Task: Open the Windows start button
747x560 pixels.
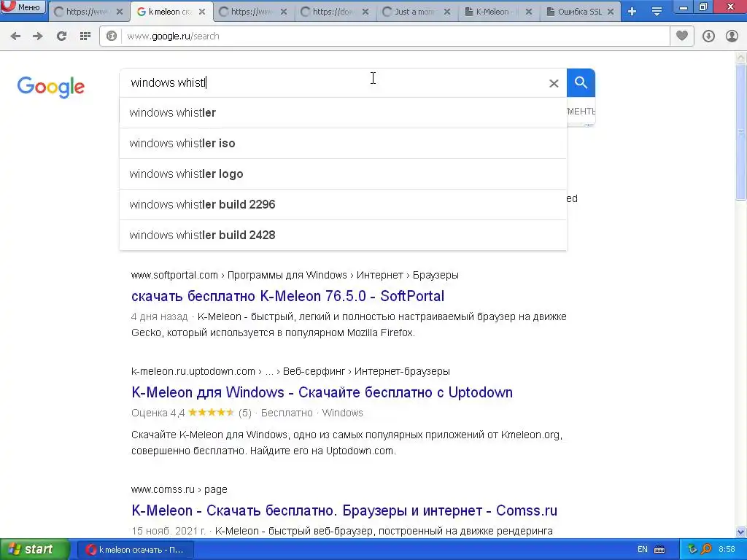Action: coord(34,550)
